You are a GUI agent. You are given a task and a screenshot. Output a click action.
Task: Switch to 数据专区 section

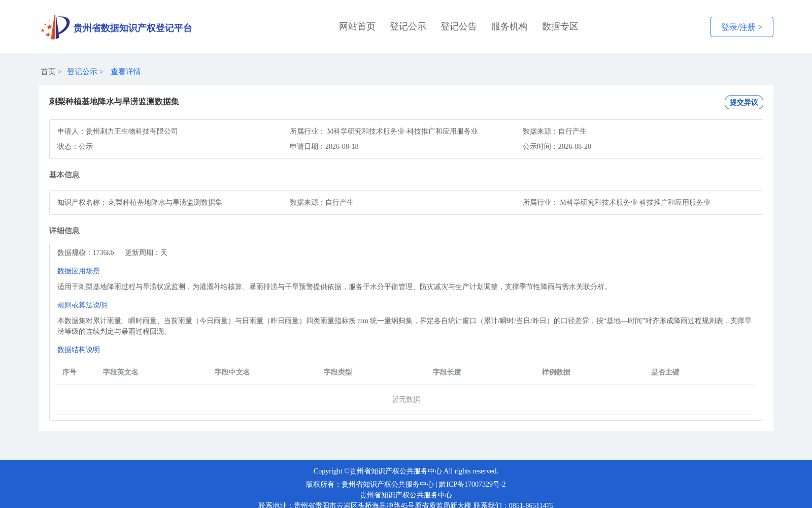point(560,26)
